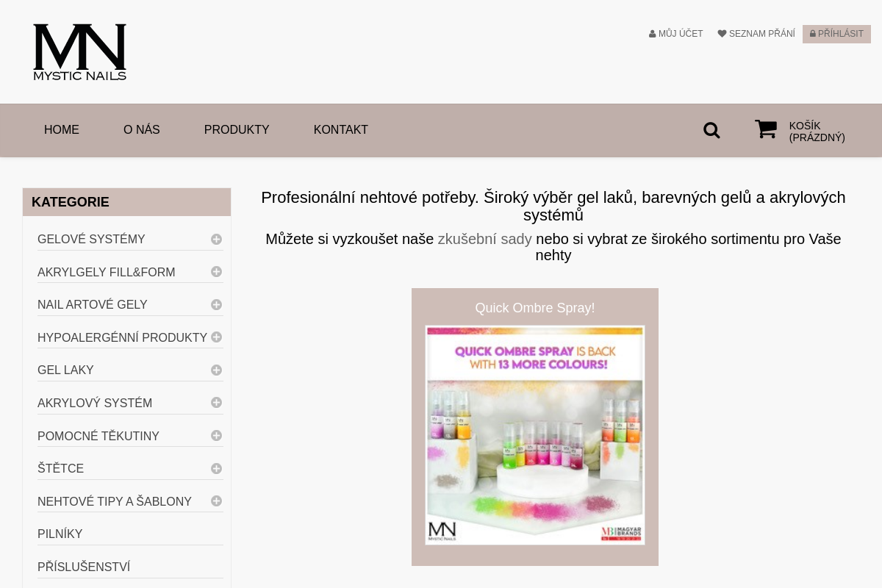Open Seznam přání wishlist link
The width and height of the screenshot is (882, 588).
tap(756, 34)
